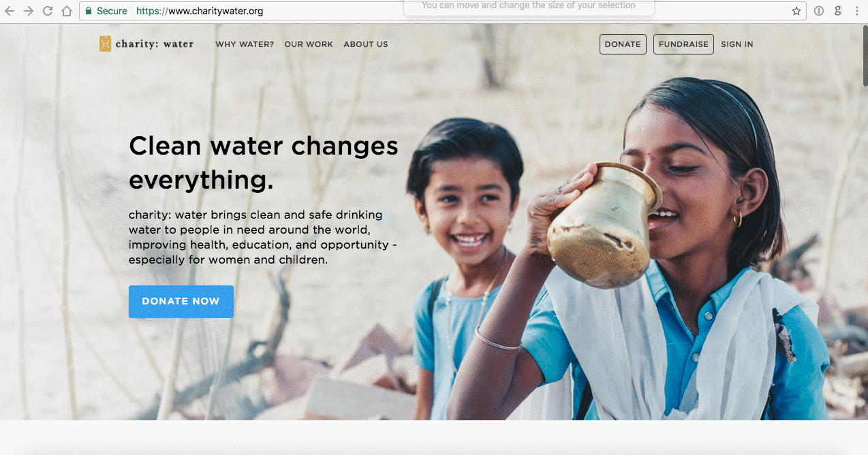
Task: Open Chrome three-dot menu
Action: coord(857,11)
